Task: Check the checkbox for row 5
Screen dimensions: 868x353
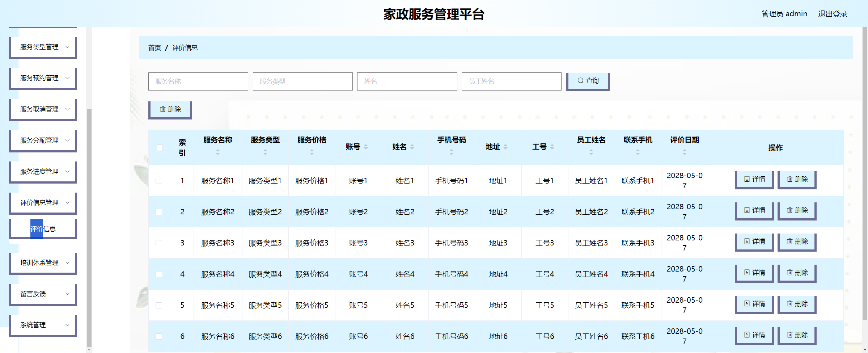Action: coord(159,305)
